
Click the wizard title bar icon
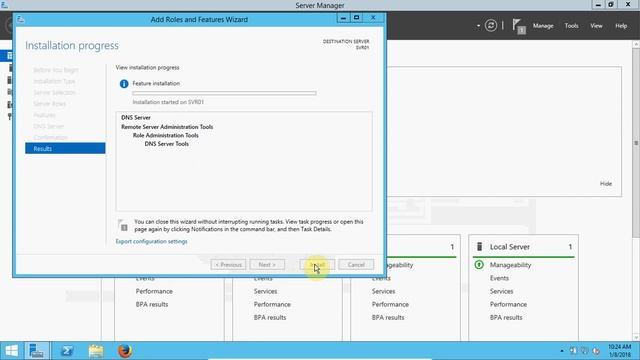(x=21, y=19)
